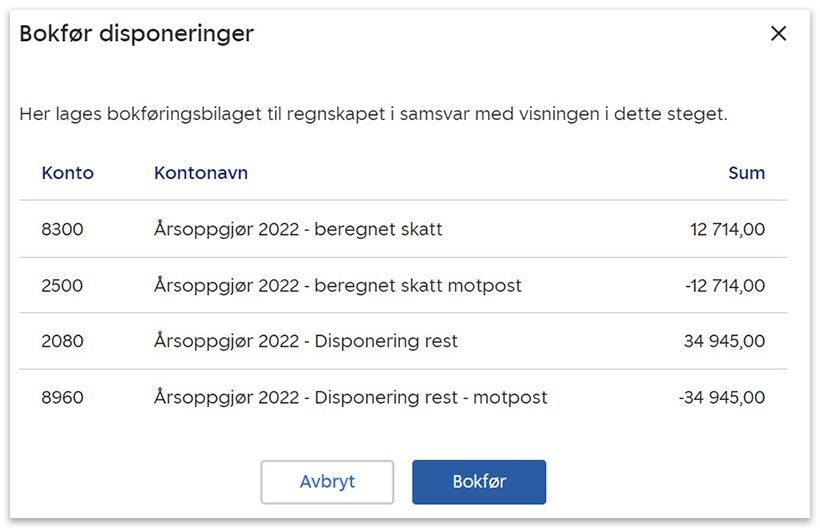Viewport: 820px width, 528px height.
Task: Confirm posting with the Bokfør button
Action: click(x=479, y=482)
